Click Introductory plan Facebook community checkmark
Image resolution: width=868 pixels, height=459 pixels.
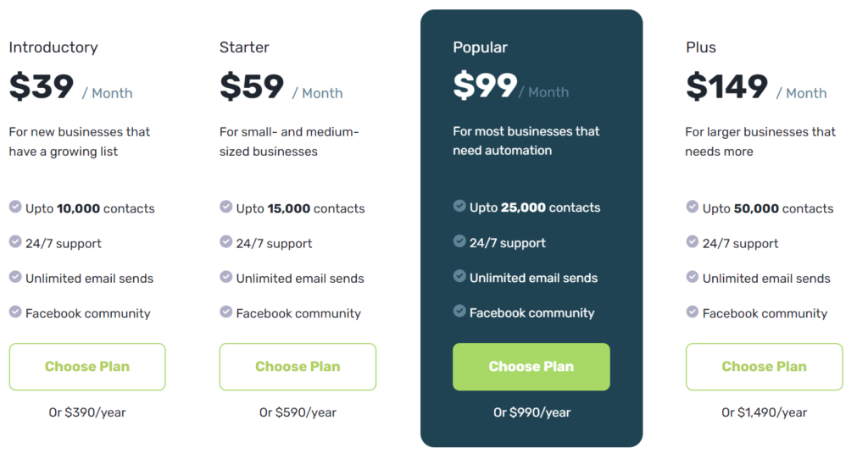coord(15,312)
